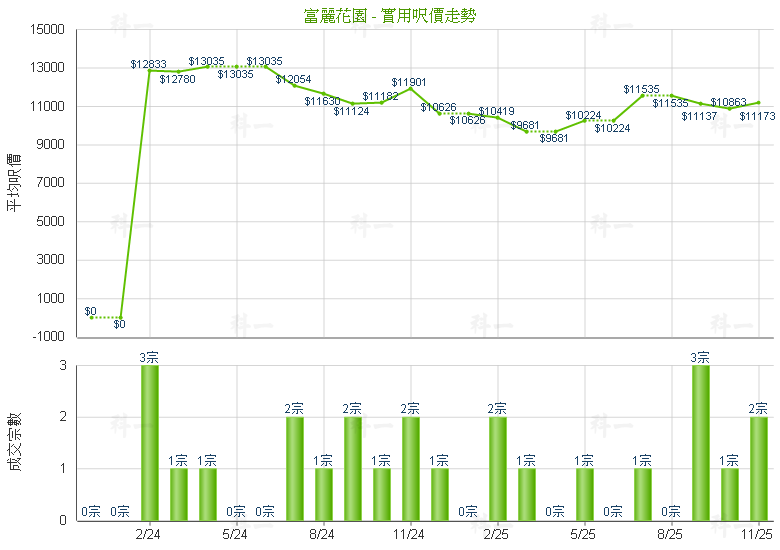Click the 平均呎價 y-axis title
The height and width of the screenshot is (550, 780).
(14, 182)
